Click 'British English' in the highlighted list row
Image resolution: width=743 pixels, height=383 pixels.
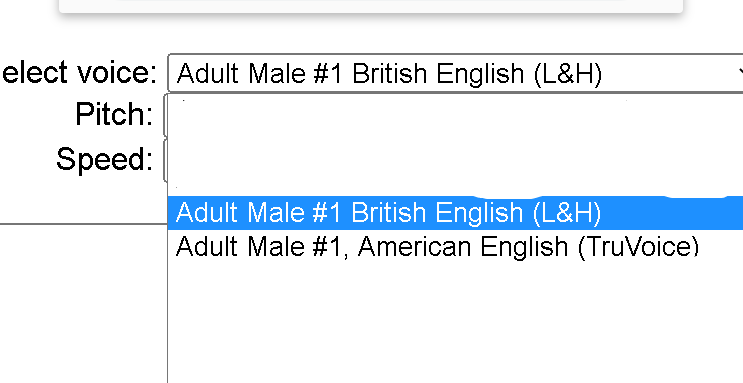[437, 212]
